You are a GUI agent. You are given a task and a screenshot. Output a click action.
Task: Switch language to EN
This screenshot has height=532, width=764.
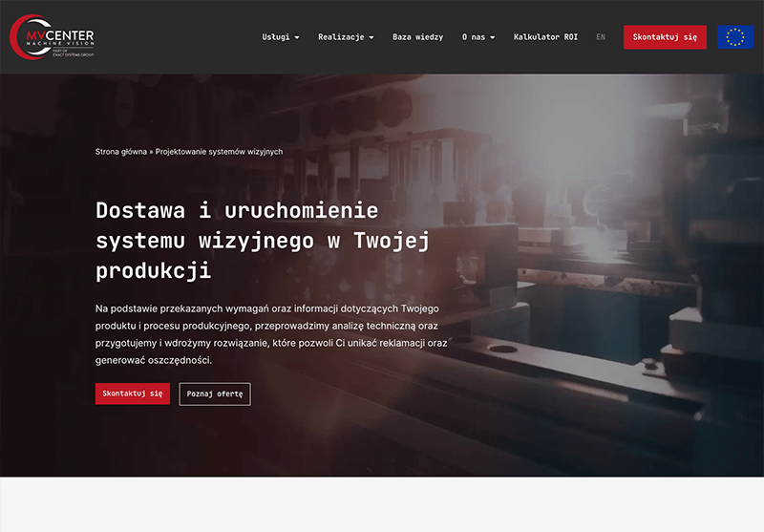(601, 37)
